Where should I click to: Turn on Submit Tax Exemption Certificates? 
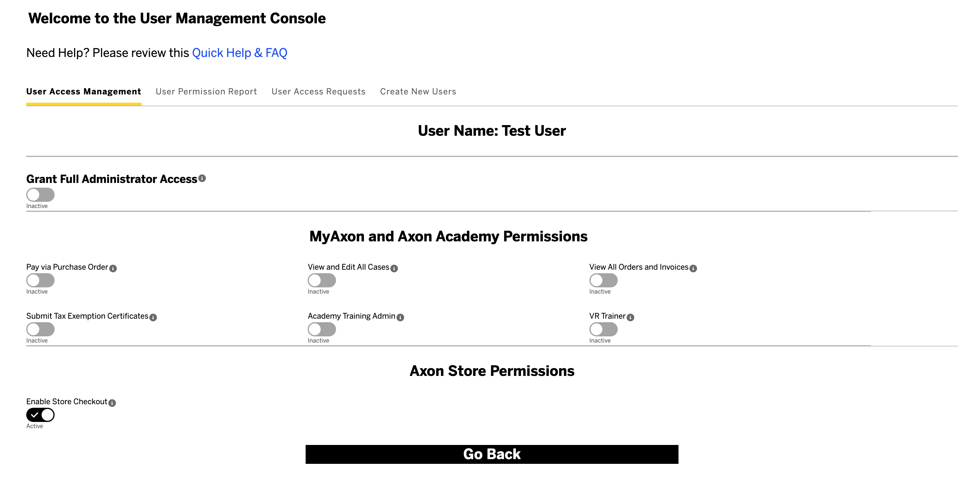pos(40,329)
